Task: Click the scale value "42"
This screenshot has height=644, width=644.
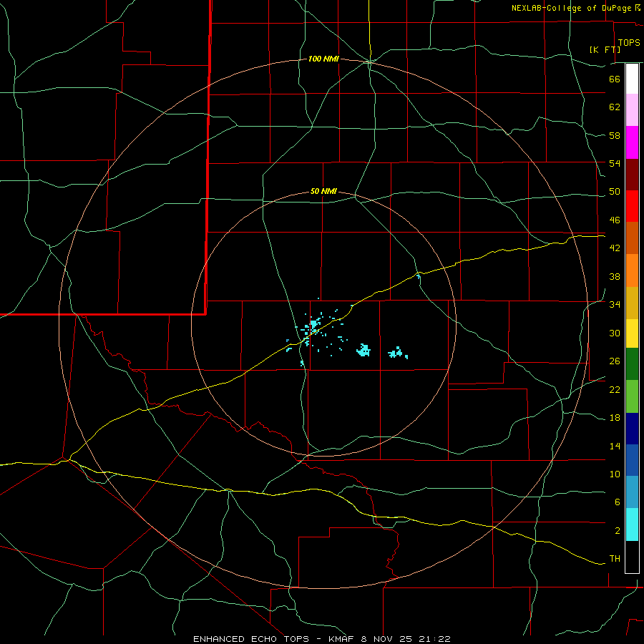Action: coord(615,248)
